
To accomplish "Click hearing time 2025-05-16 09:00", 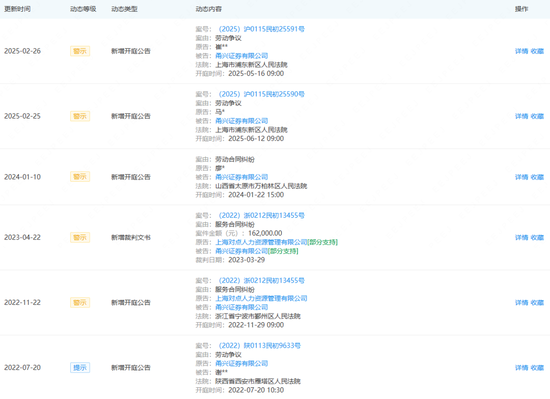I will click(x=256, y=74).
